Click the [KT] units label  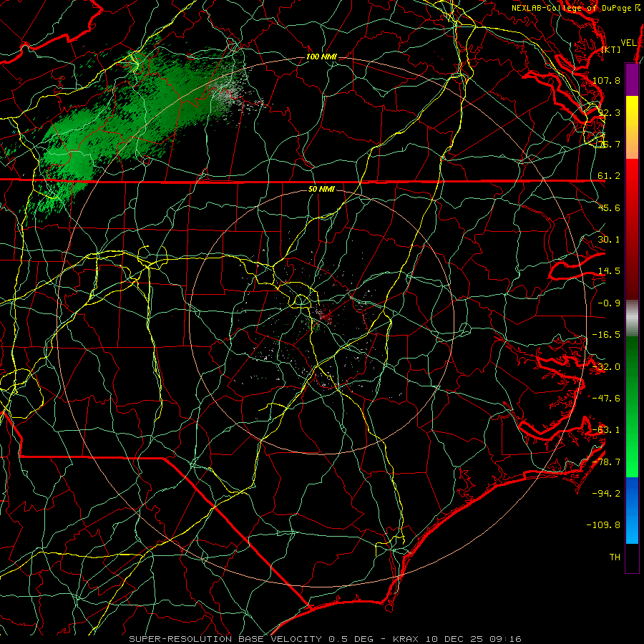[611, 49]
